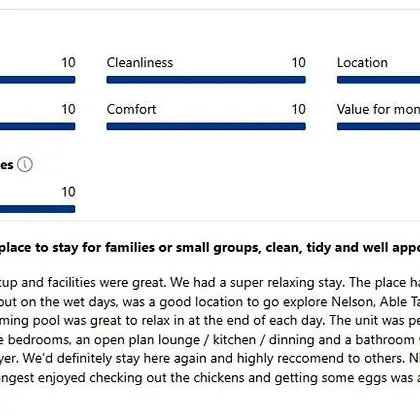Click the Comfort score of 10
Image resolution: width=420 pixels, height=420 pixels.
click(299, 109)
